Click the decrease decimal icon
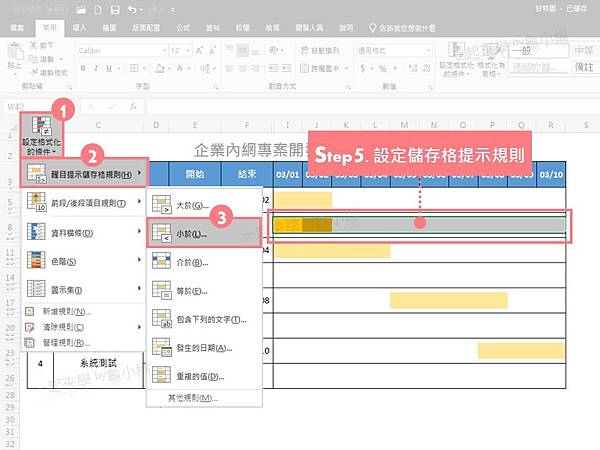Viewport: 600px width, 450px height. click(426, 68)
